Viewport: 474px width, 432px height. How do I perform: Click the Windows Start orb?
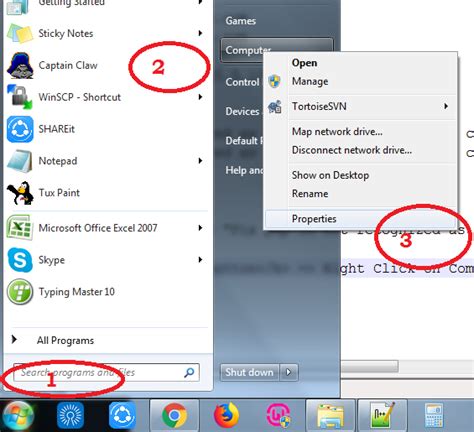tap(18, 416)
